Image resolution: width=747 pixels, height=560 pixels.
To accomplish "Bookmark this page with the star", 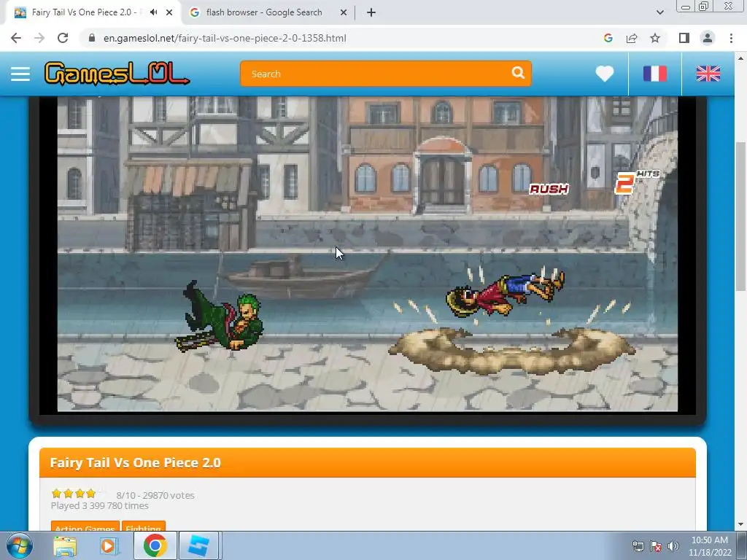I will 655,38.
